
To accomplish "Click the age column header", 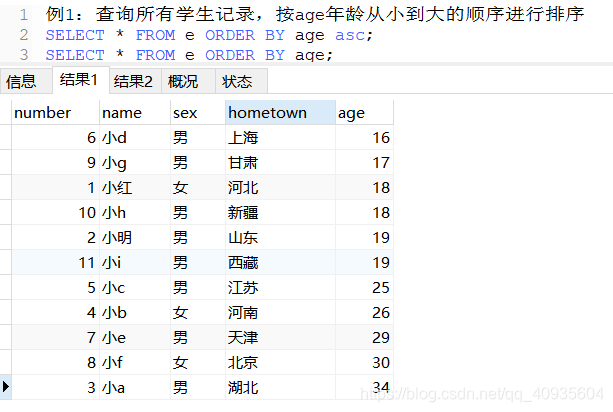I will 364,113.
